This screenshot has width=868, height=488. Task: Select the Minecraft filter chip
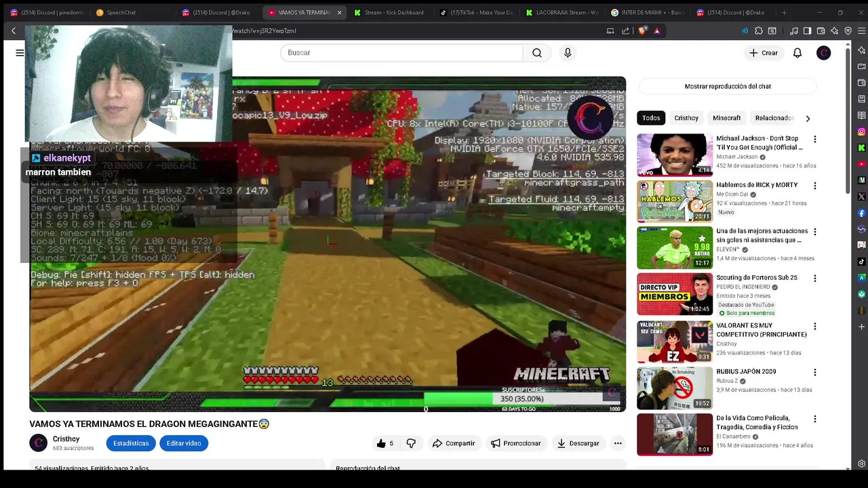click(726, 118)
